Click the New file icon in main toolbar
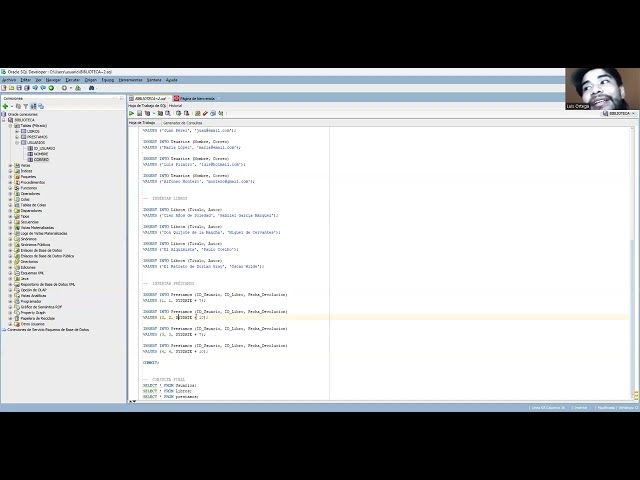 point(4,88)
